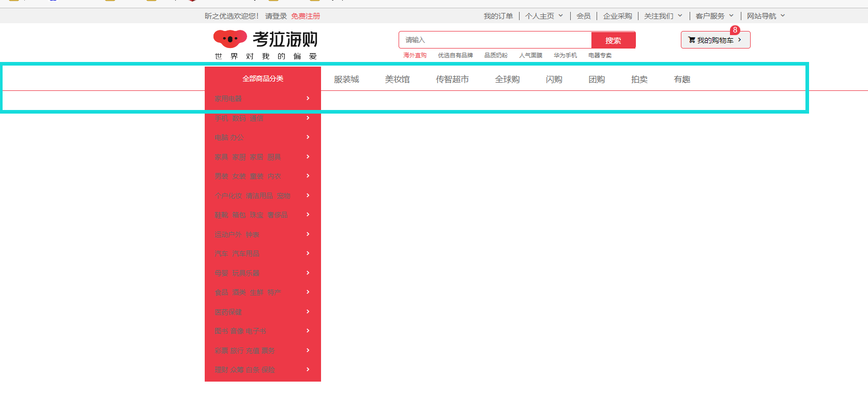Select 清洁用品 in the category list
This screenshot has width=868, height=394.
point(259,196)
